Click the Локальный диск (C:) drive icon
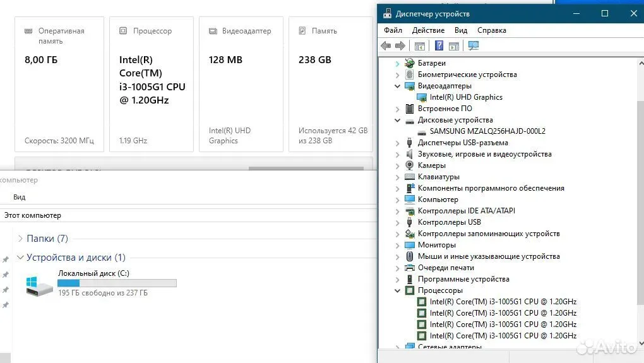644x363 pixels. point(39,286)
